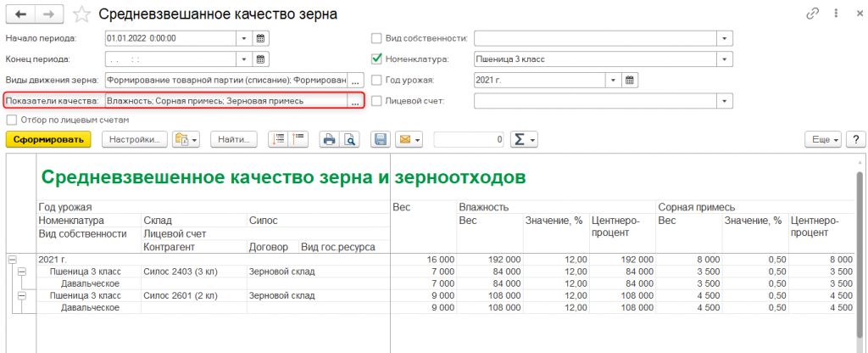868x353 pixels.
Task: Uncheck the Номенклатура filter checkbox
Action: [x=377, y=59]
